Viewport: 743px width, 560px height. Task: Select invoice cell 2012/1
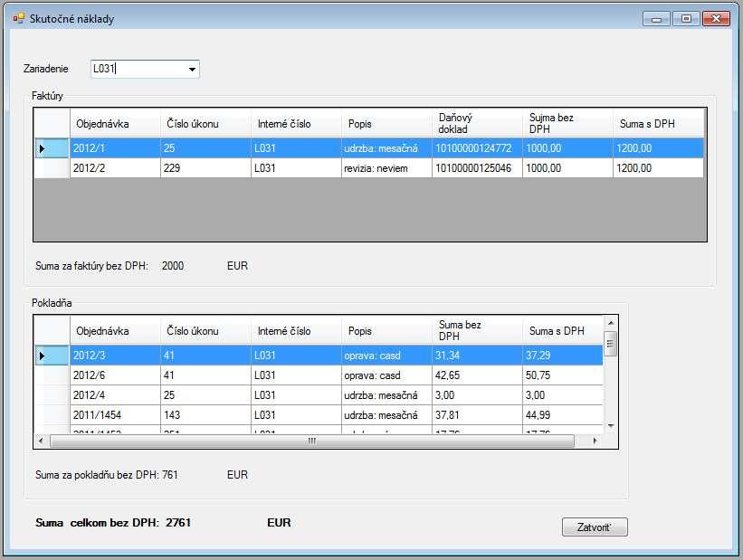tap(115, 148)
